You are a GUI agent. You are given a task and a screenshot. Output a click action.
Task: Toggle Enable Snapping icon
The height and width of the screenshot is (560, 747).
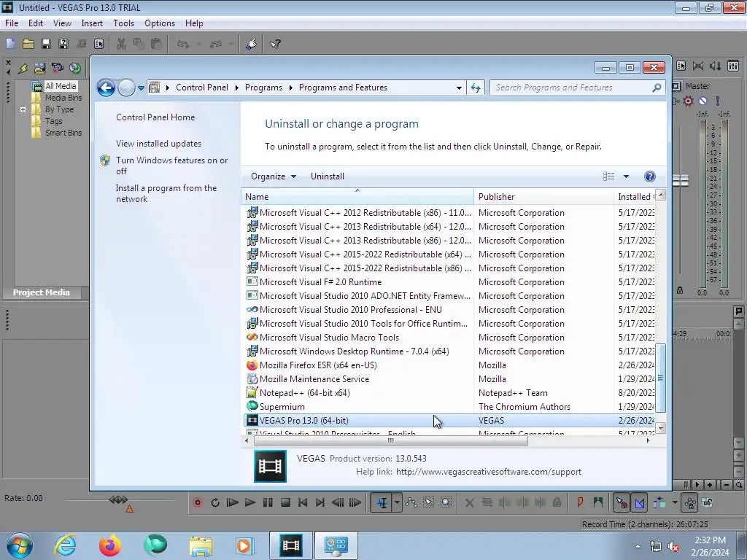622,502
